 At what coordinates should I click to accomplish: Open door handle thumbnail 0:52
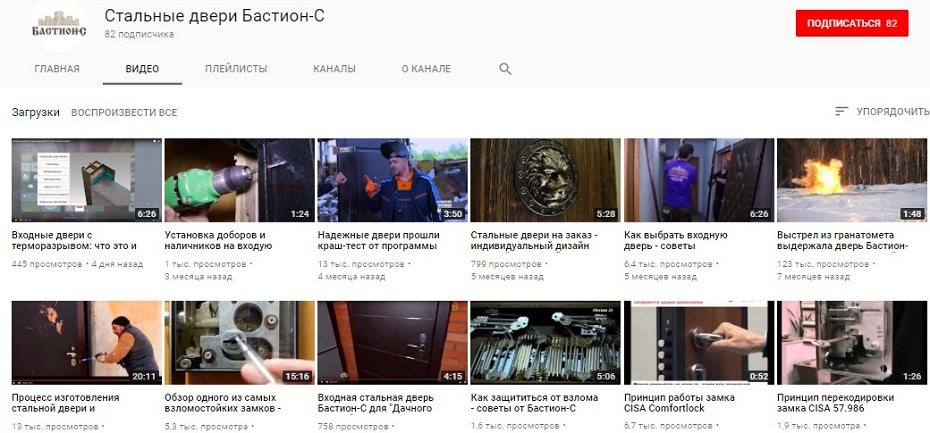[699, 343]
